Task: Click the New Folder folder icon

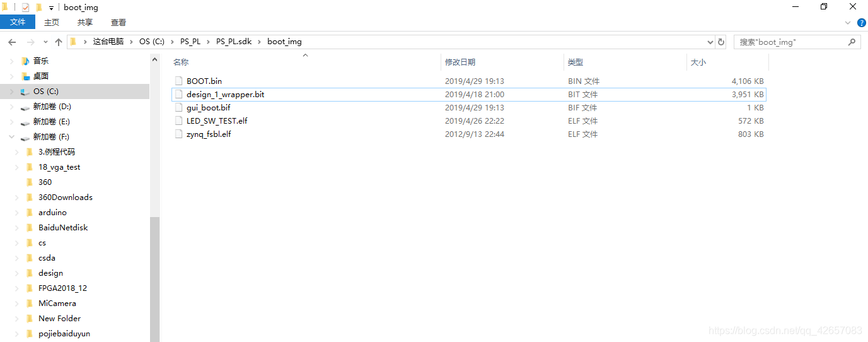Action: click(29, 319)
